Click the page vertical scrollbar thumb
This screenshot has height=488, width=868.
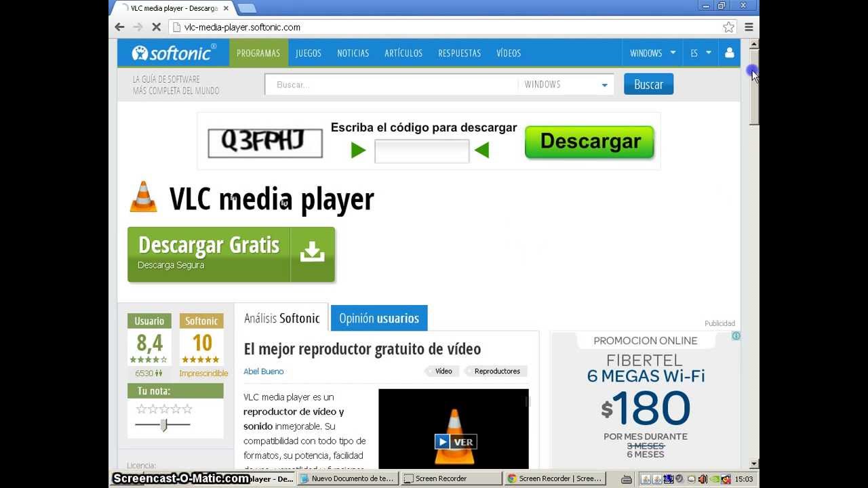tap(754, 87)
